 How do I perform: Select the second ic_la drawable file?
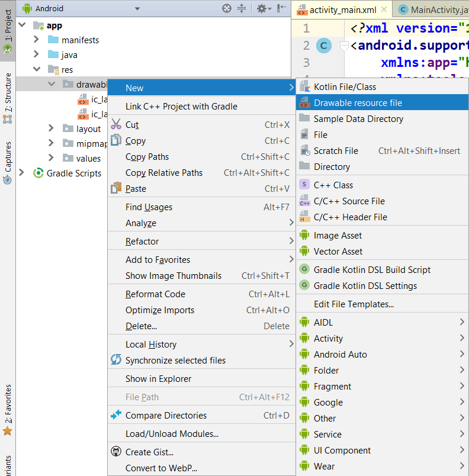(92, 114)
